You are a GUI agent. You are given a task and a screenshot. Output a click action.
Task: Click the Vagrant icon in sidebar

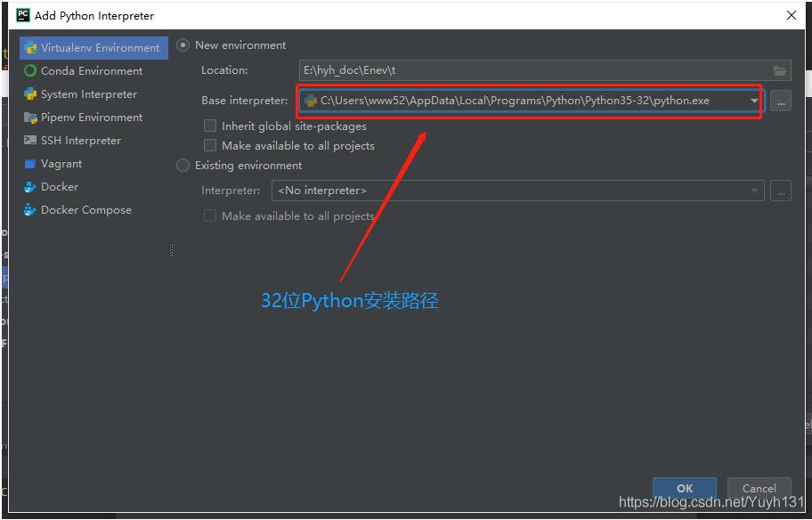coord(30,164)
